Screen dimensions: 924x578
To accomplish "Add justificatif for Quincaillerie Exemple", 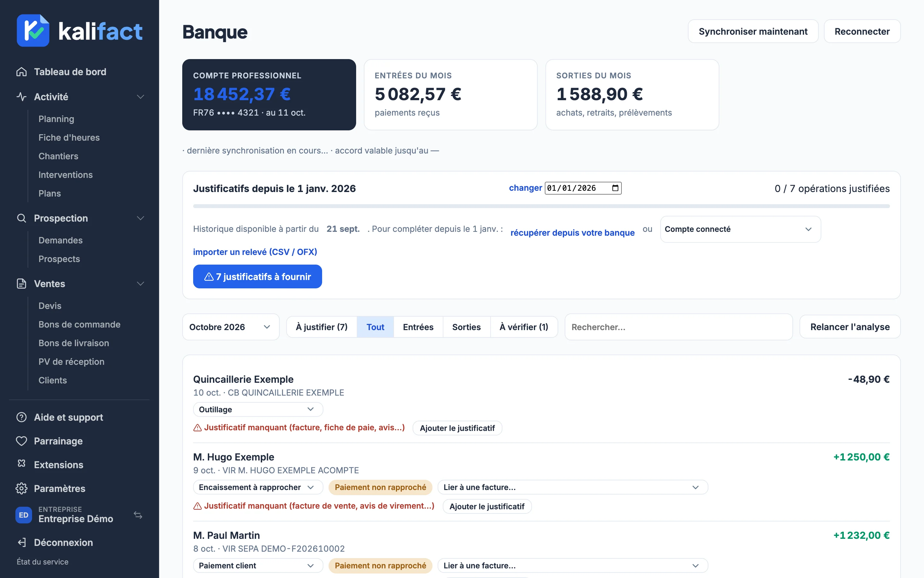I will coord(457,428).
